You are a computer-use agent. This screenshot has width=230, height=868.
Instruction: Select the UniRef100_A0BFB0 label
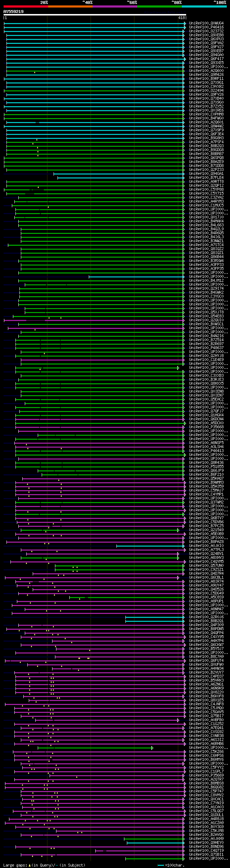coord(206,720)
